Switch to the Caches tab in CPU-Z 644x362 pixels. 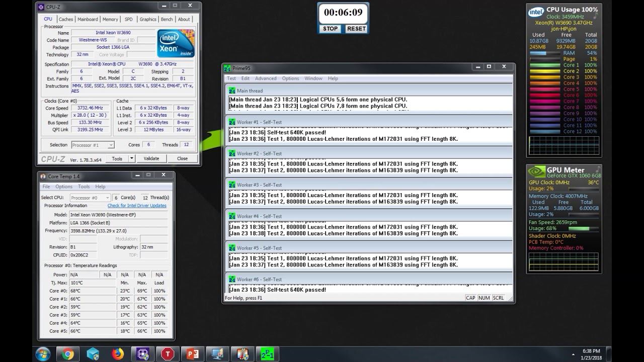click(66, 19)
